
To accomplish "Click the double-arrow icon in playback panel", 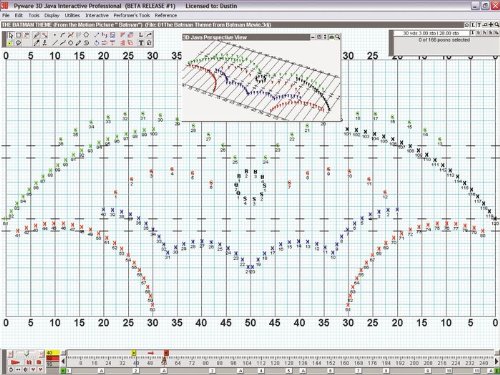I will coord(18,369).
